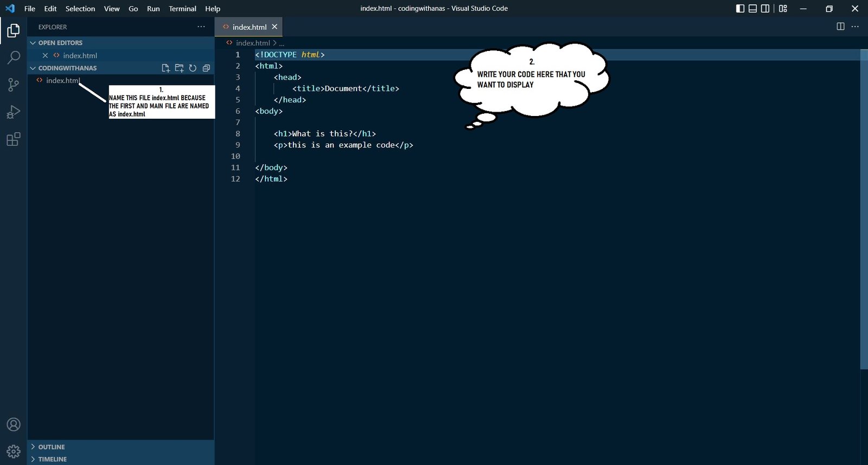The width and height of the screenshot is (868, 465).
Task: Open the Go menu
Action: (x=133, y=8)
